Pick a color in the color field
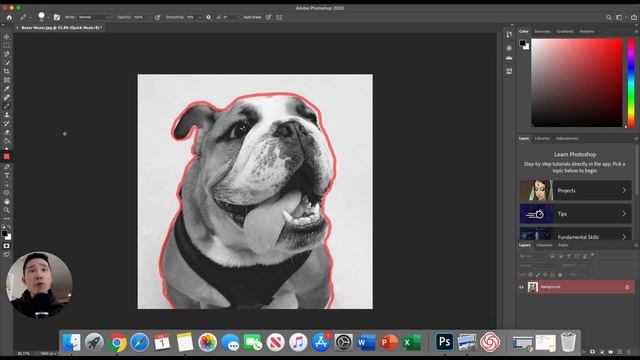The height and width of the screenshot is (360, 640). (x=577, y=83)
